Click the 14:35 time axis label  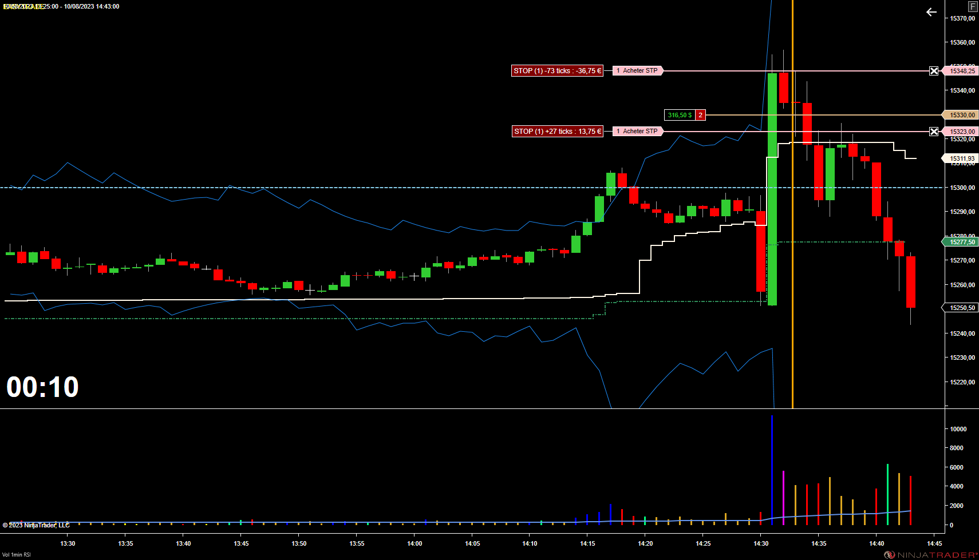[x=819, y=543]
